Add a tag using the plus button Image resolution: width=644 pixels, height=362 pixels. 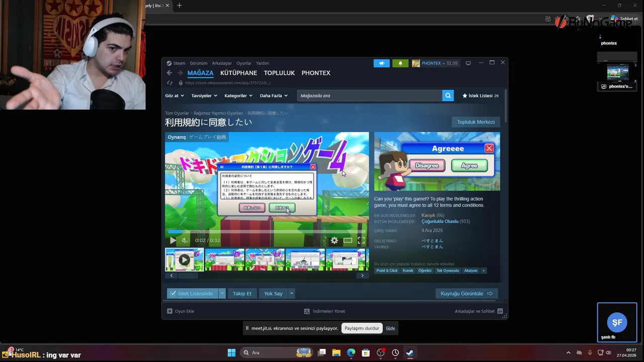pyautogui.click(x=484, y=270)
